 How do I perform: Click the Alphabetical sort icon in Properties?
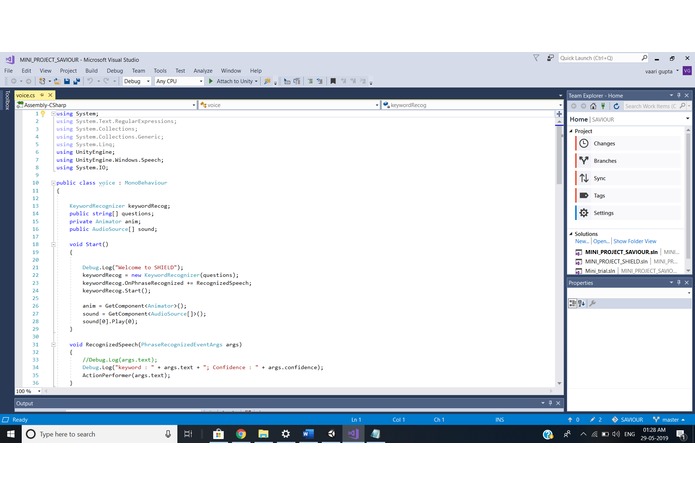click(x=582, y=303)
